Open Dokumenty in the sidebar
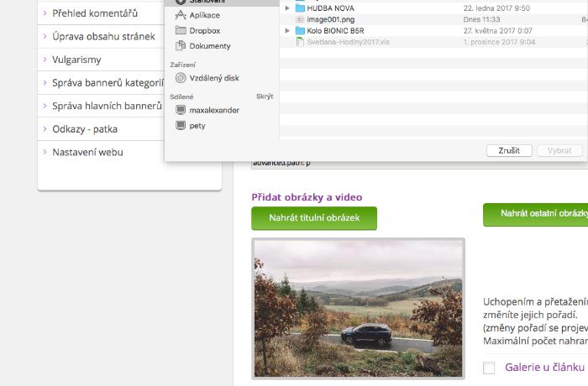Viewport: 588px width, 386px height. pos(209,46)
